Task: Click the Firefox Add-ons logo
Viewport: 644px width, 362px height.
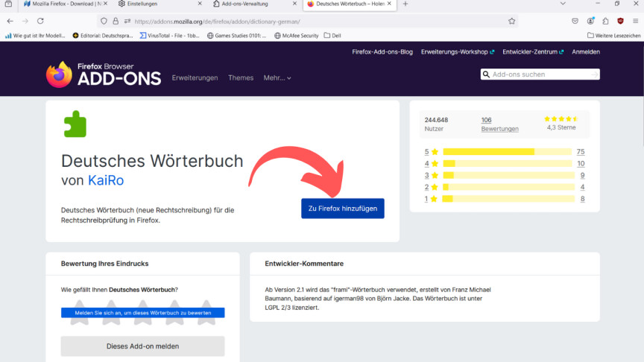Action: (x=104, y=74)
